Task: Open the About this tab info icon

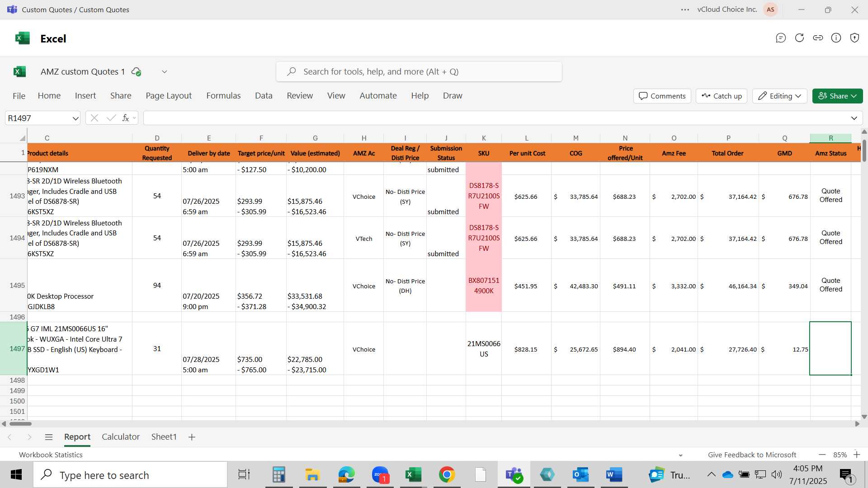Action: [x=836, y=38]
